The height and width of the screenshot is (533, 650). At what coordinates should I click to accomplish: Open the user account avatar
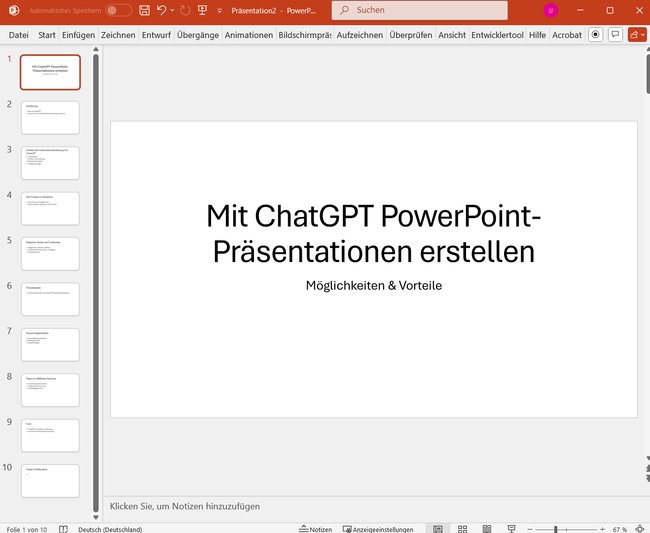(551, 10)
